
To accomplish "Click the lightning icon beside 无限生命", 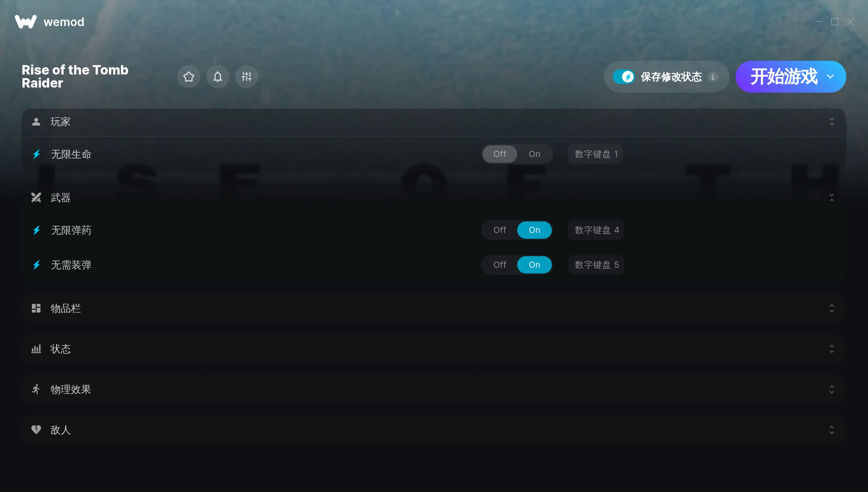I will 37,154.
